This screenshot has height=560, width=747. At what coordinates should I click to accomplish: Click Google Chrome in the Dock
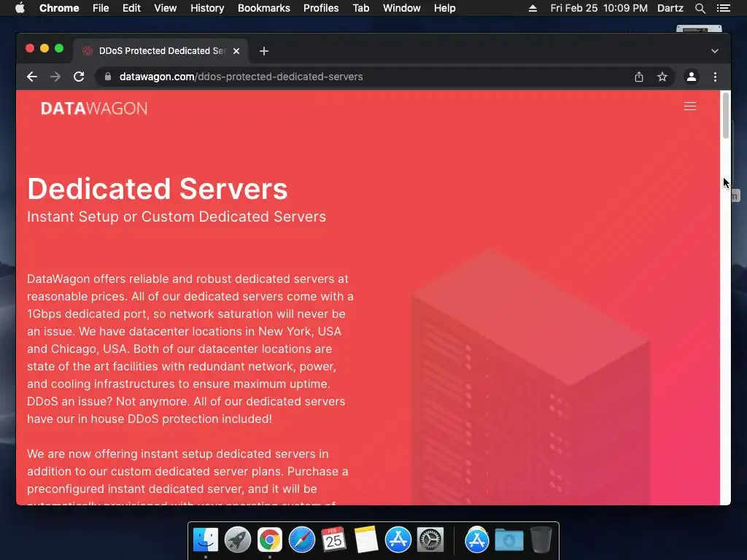click(270, 540)
